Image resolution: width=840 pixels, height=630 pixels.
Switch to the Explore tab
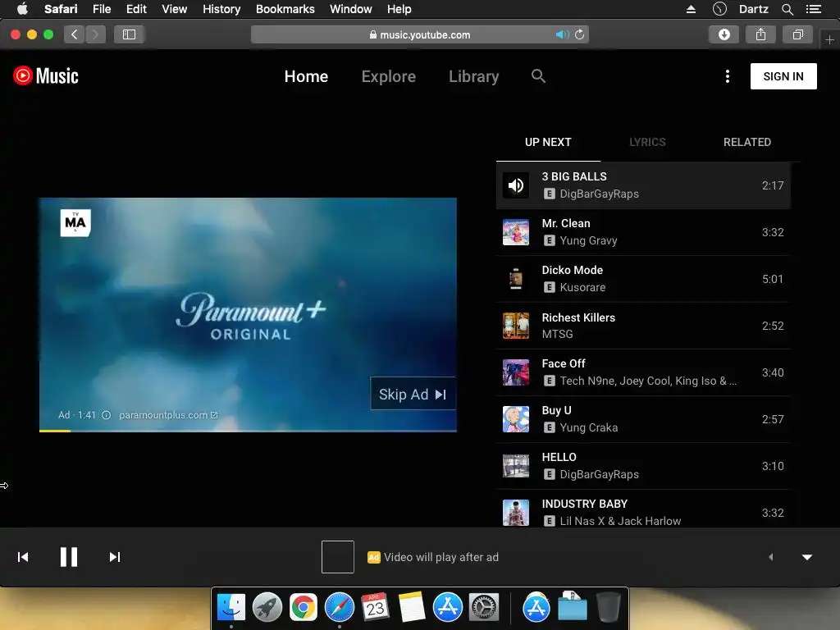pyautogui.click(x=388, y=76)
